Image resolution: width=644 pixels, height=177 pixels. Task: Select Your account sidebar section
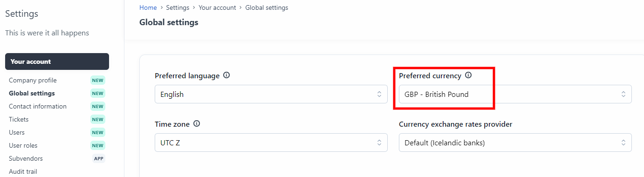click(57, 61)
